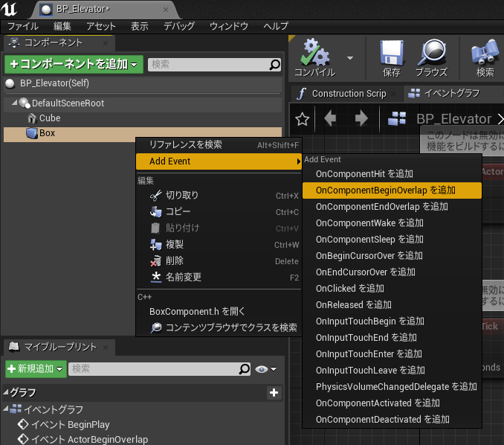The image size is (504, 445).
Task: Open the 表示 menu
Action: [x=140, y=26]
